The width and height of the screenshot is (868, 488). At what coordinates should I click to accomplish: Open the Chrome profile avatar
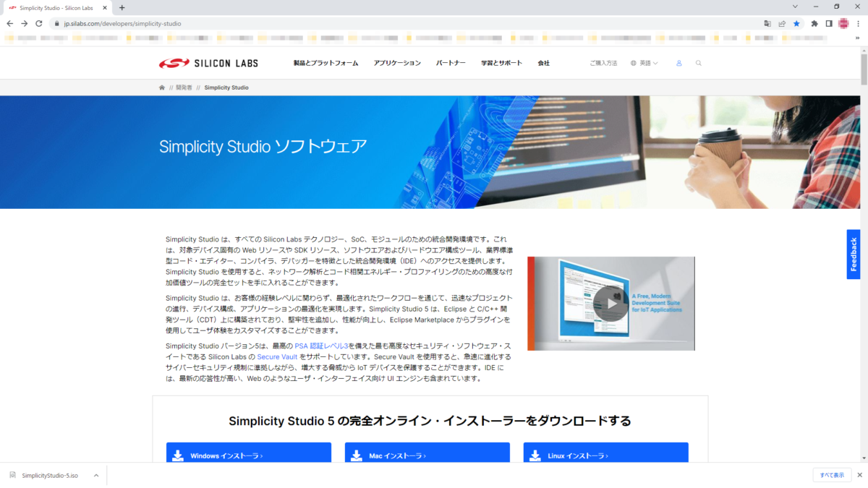click(x=843, y=23)
